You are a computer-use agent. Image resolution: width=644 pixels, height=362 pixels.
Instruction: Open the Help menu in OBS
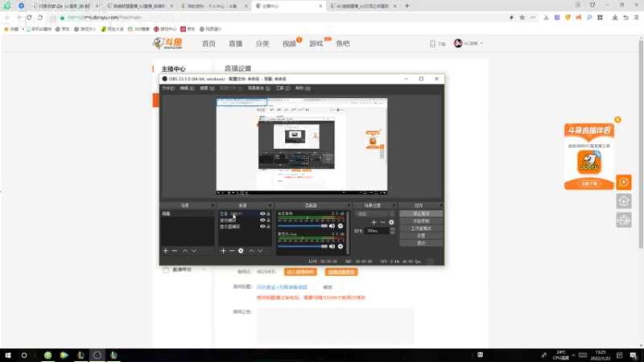tap(303, 88)
